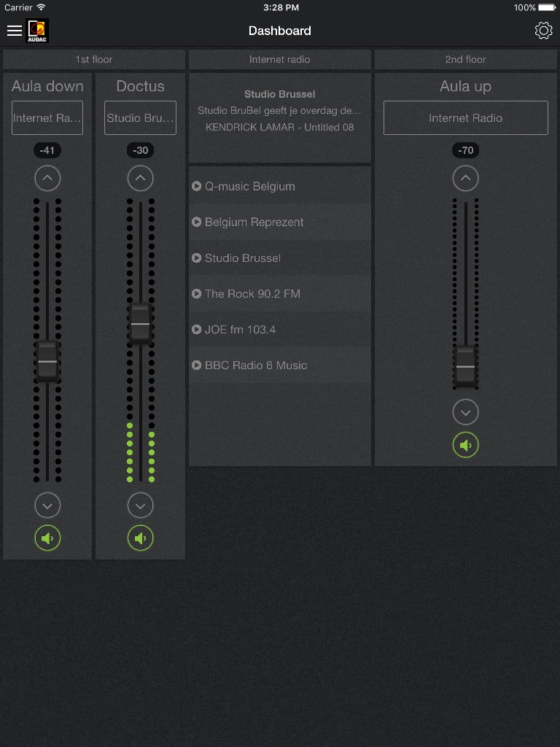Open Aula down source selector

[x=47, y=117]
